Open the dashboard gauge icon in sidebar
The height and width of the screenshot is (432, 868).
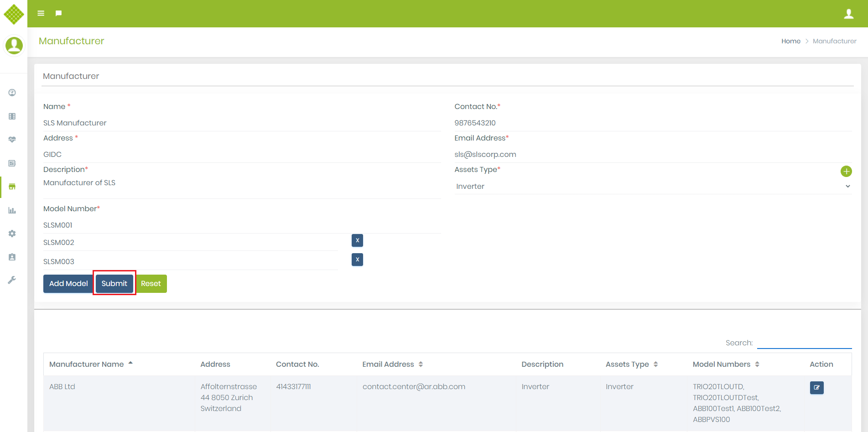(12, 93)
